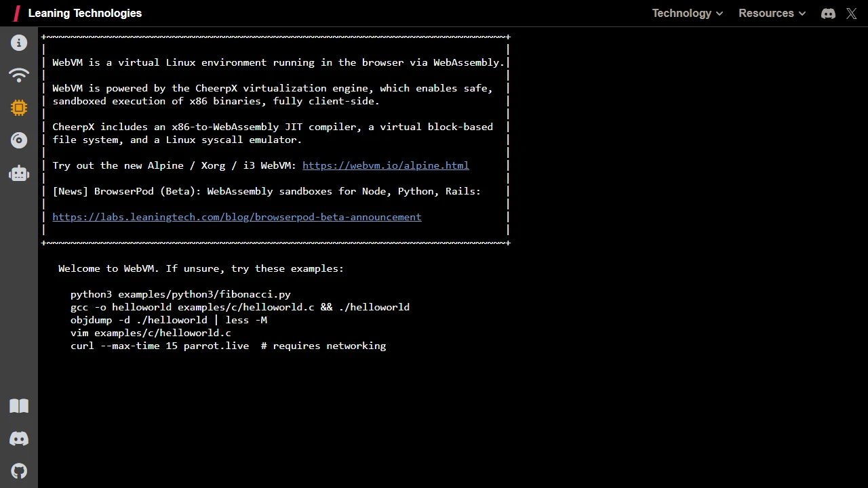868x488 pixels.
Task: Open the networking status panel
Action: pos(19,75)
